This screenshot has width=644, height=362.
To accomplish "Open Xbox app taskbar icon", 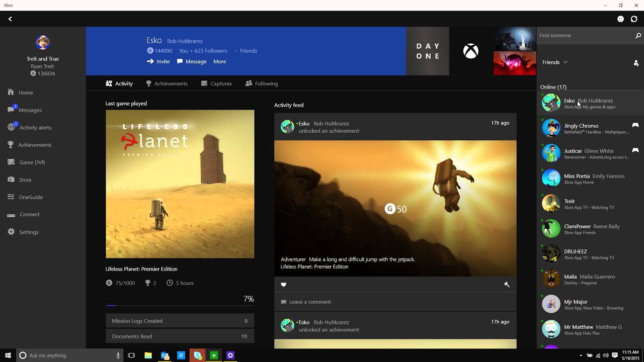I will pyautogui.click(x=214, y=355).
